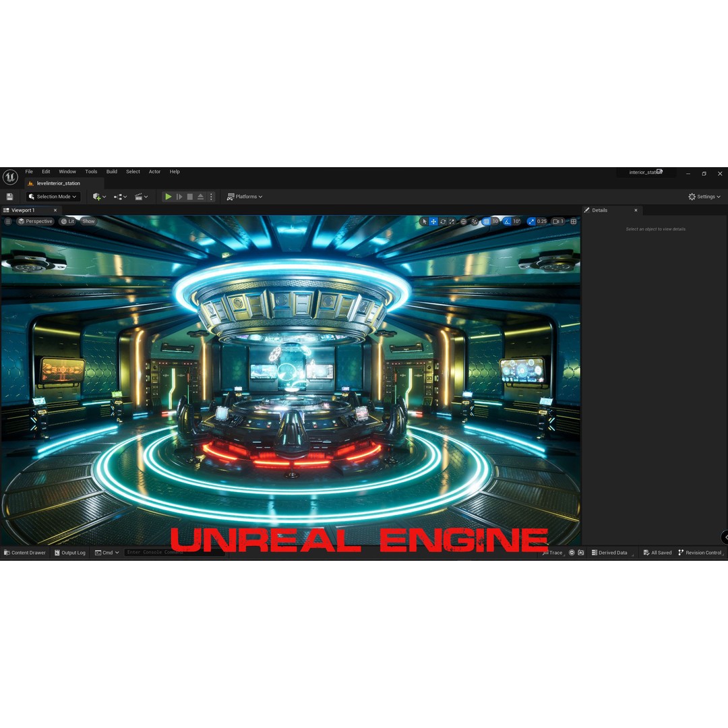The height and width of the screenshot is (728, 728).
Task: Toggle world/local coordinate system globe icon
Action: pyautogui.click(x=463, y=222)
